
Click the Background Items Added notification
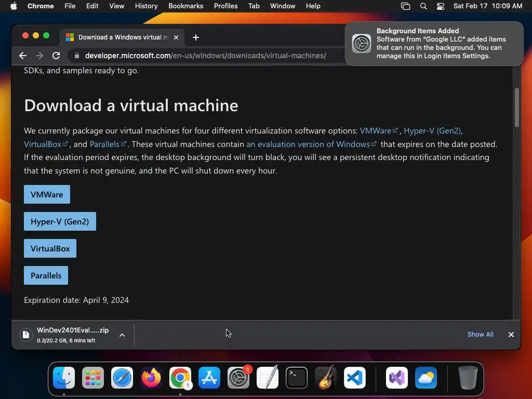click(x=434, y=44)
